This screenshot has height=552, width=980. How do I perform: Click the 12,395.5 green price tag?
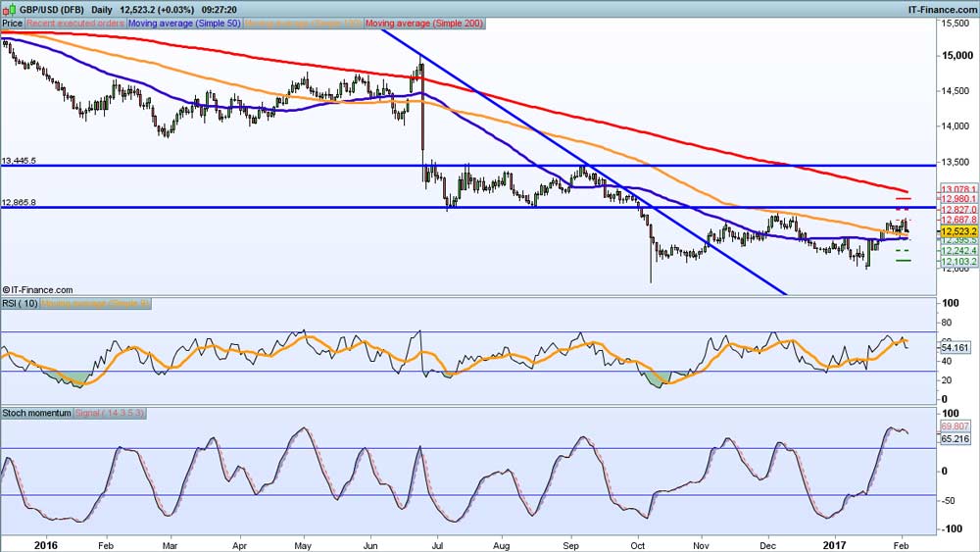[x=958, y=240]
